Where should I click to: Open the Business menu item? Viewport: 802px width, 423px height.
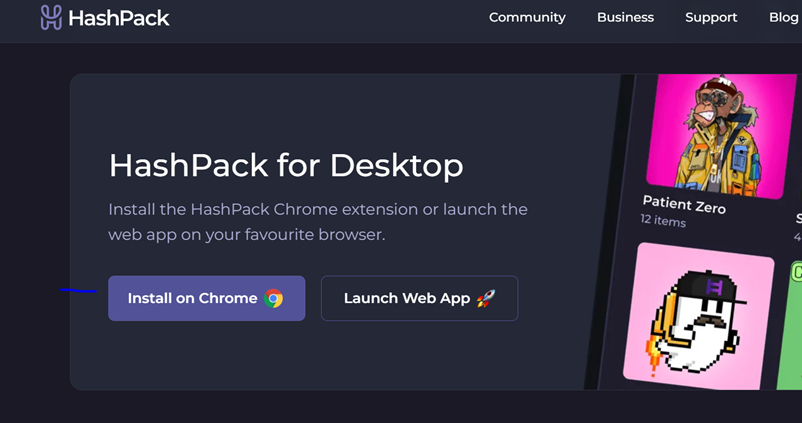coord(625,17)
